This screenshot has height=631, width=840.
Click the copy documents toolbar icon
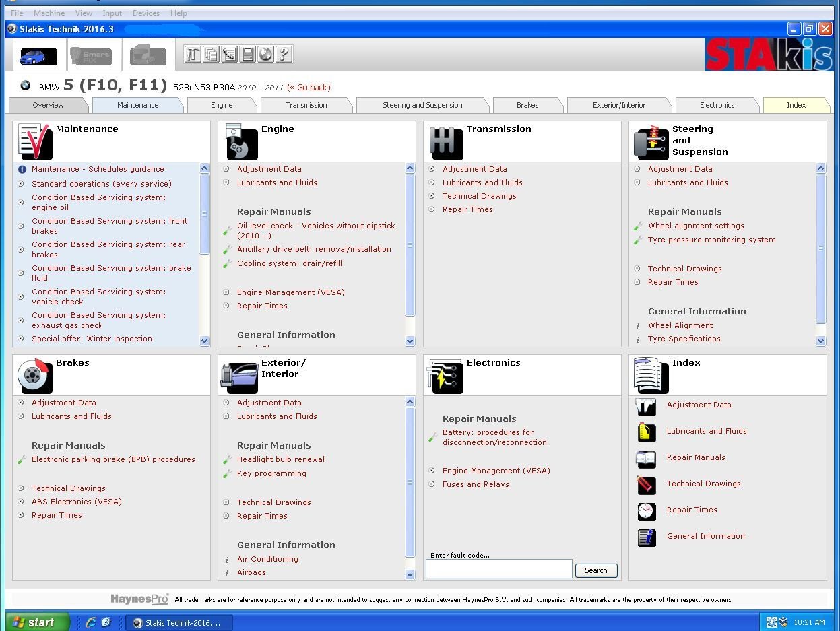coord(211,55)
